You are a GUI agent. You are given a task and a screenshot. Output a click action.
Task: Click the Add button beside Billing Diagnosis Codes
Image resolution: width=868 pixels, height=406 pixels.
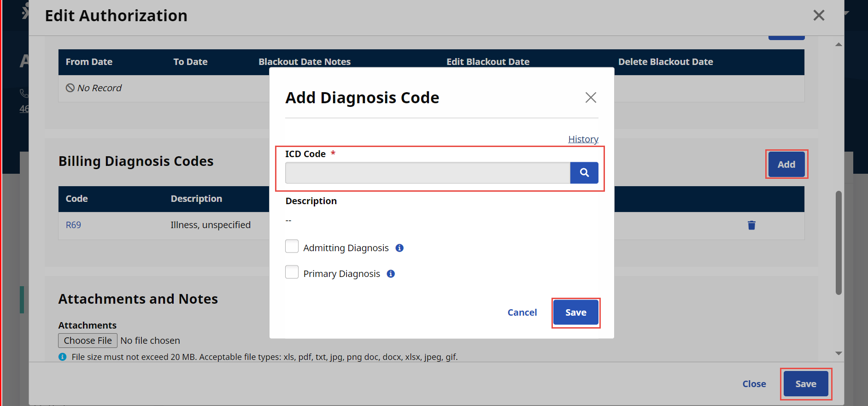786,164
